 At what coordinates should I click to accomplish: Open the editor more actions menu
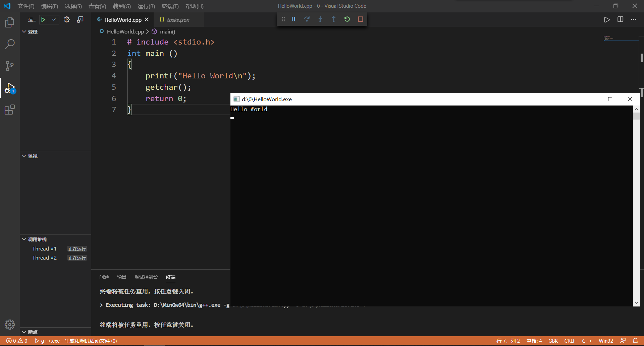(634, 20)
